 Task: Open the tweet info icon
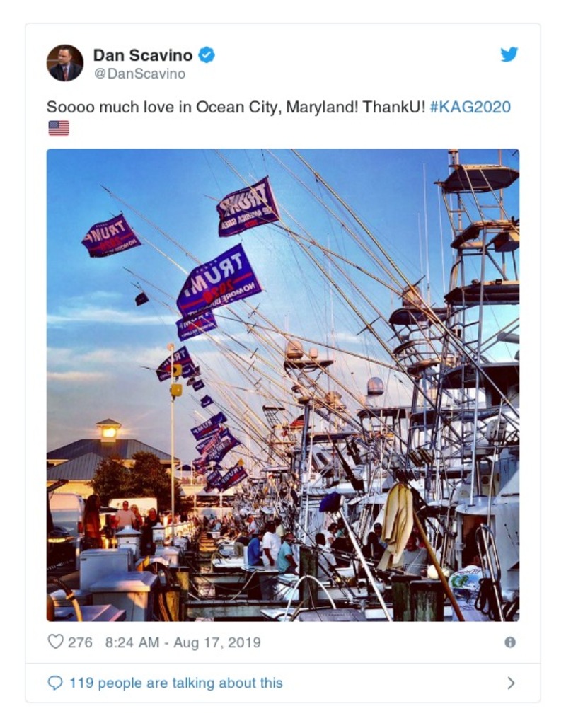coord(510,642)
